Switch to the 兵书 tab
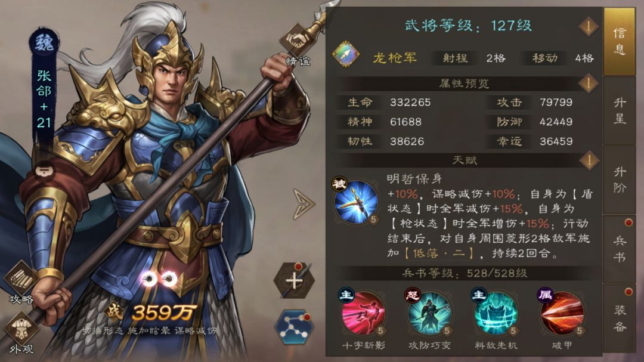Viewport: 644px width, 362px height. click(620, 249)
